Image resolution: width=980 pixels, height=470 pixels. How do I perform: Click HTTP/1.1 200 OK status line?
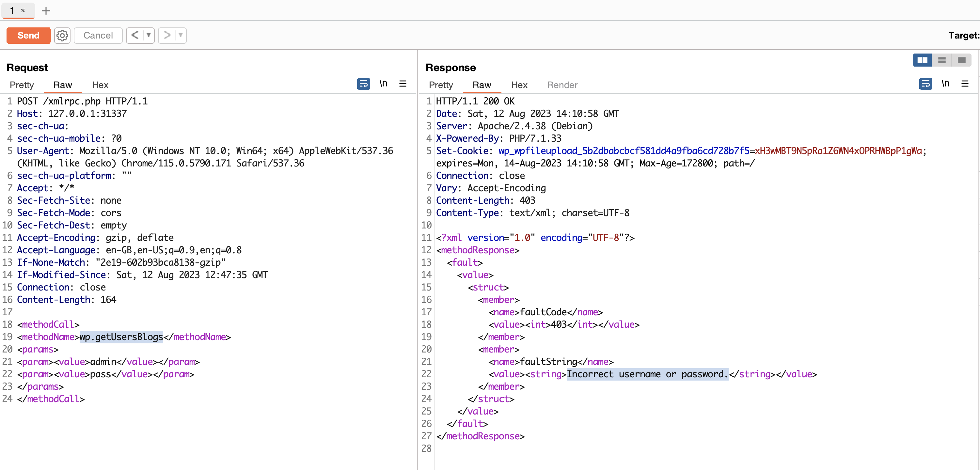coord(475,101)
